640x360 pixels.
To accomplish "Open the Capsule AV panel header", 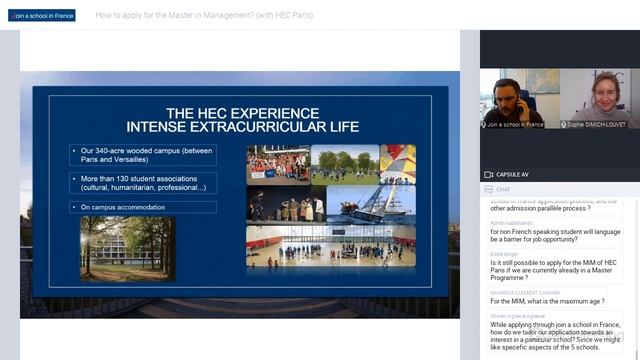I will click(560, 175).
